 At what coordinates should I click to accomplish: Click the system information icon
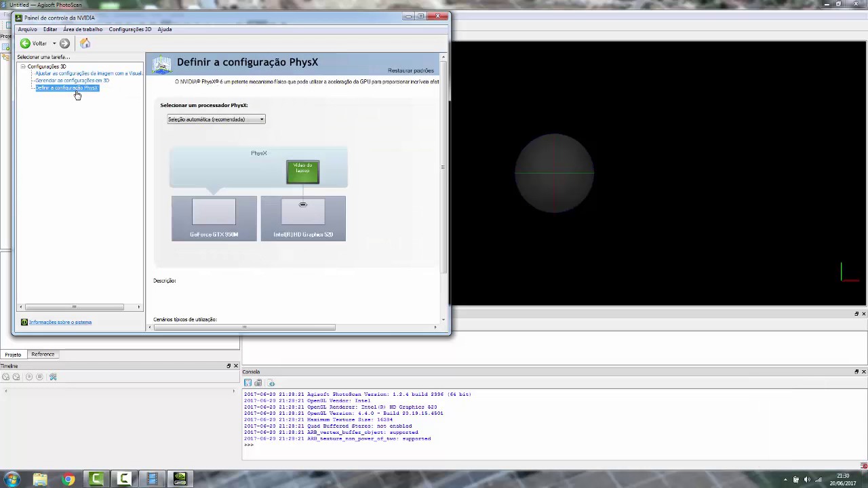click(24, 322)
